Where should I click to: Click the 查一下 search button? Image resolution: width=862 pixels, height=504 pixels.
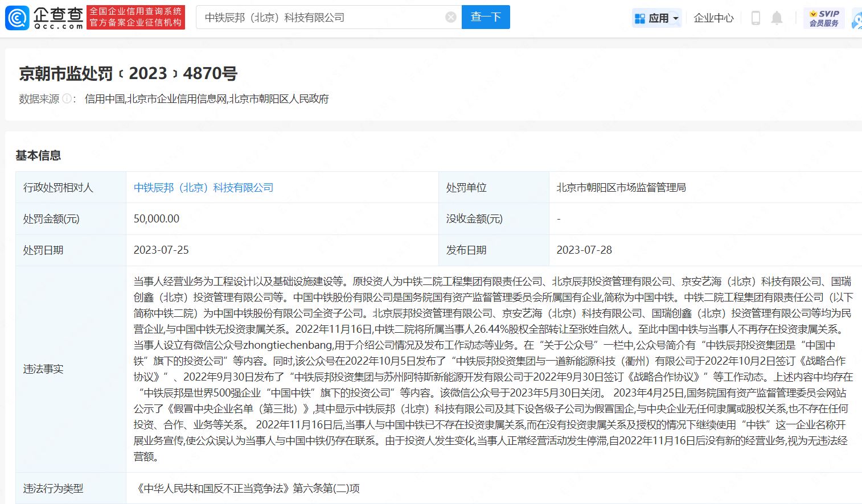486,17
